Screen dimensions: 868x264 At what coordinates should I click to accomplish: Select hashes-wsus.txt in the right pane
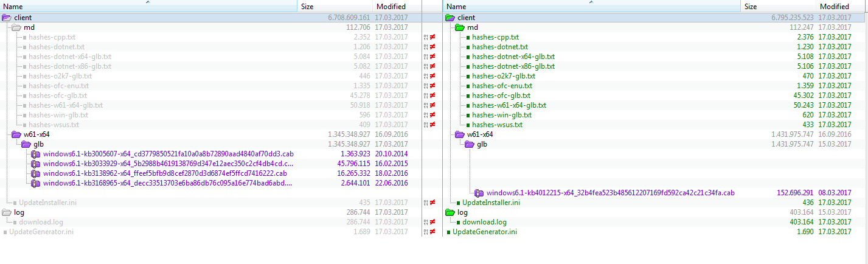pyautogui.click(x=497, y=125)
